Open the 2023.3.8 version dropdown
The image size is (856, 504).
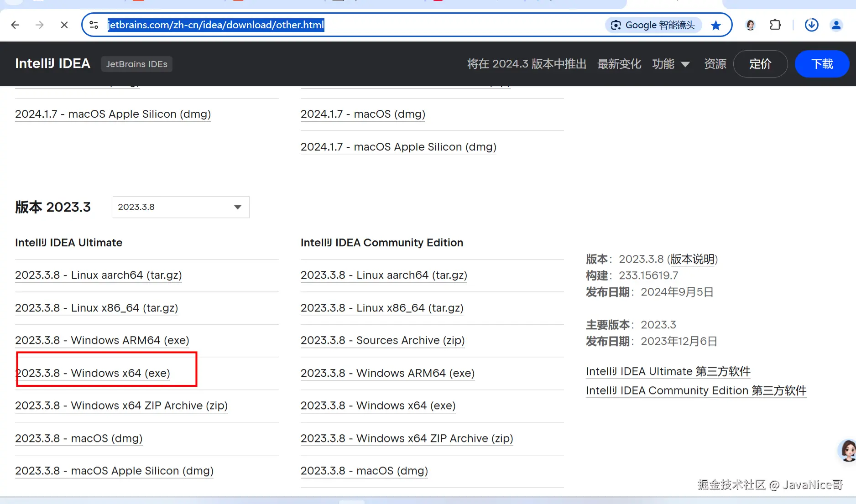(x=181, y=207)
